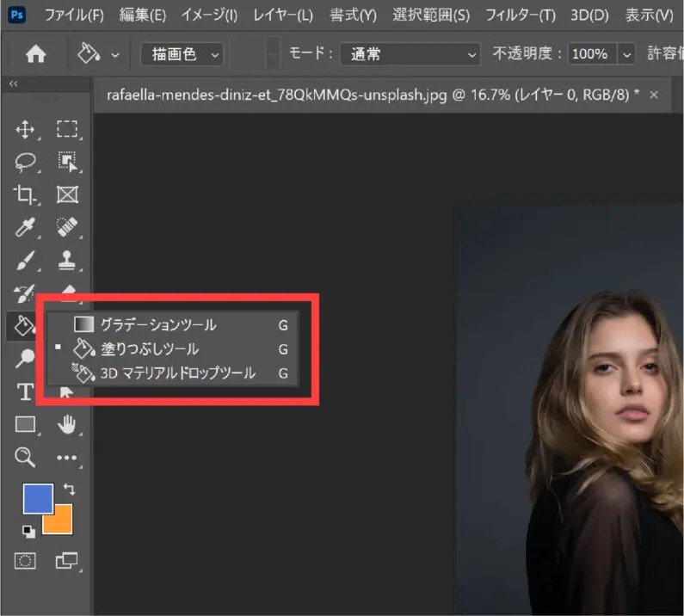684x616 pixels.
Task: Open the 不透明度 slider dropdown arrow
Action: coord(627,54)
